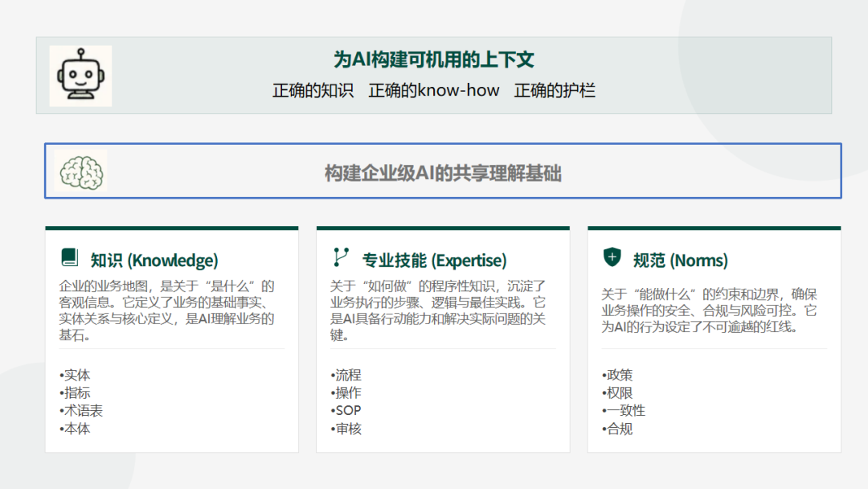The width and height of the screenshot is (868, 489).
Task: Click the bullet item 流程
Action: 346,375
